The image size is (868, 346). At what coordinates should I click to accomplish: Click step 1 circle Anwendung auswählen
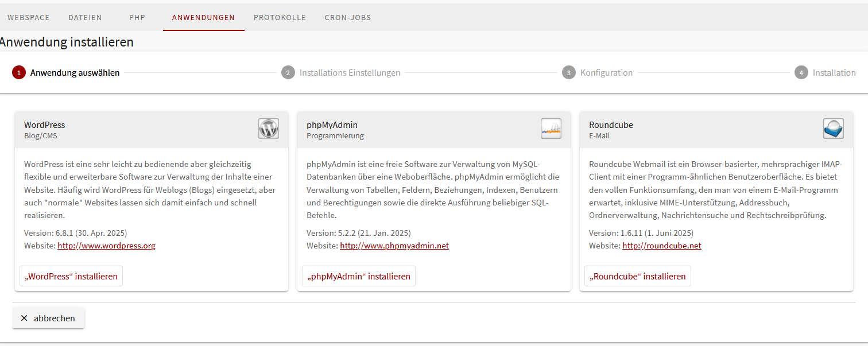coord(19,73)
